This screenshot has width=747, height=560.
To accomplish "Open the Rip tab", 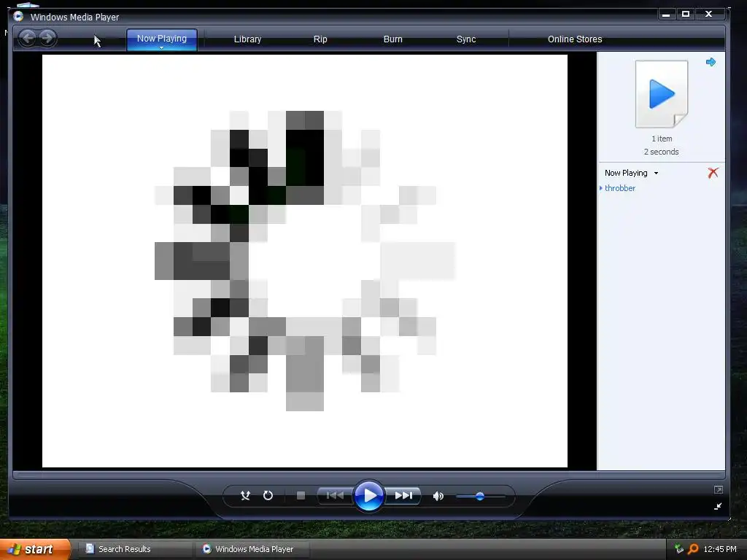I will click(320, 39).
